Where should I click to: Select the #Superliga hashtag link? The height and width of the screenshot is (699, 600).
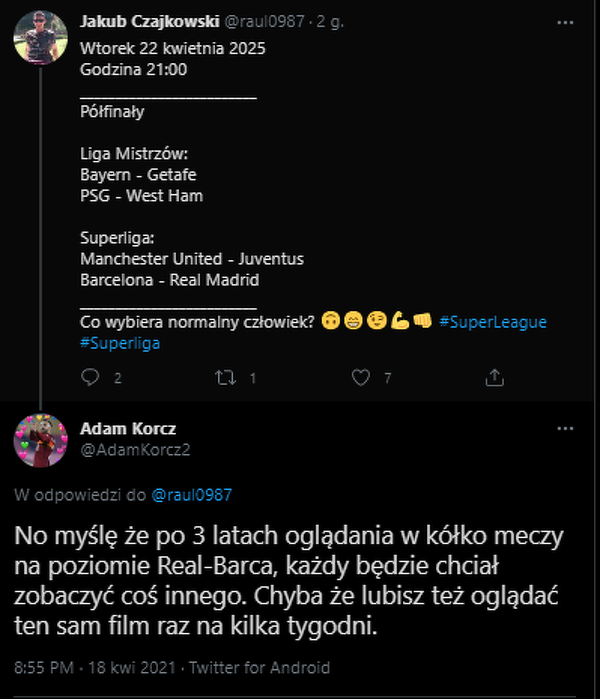click(x=120, y=343)
